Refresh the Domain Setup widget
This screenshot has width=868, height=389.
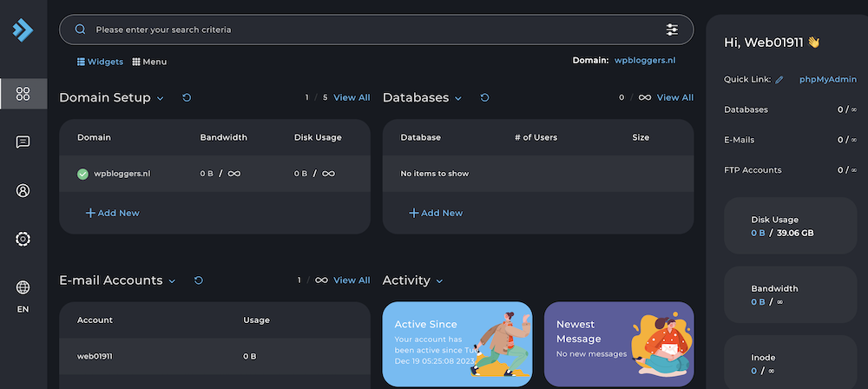point(187,98)
